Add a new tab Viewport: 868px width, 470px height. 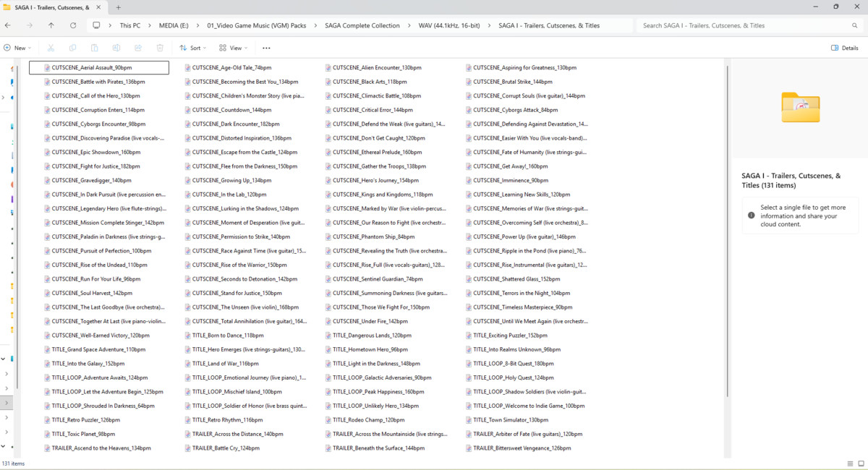(119, 7)
